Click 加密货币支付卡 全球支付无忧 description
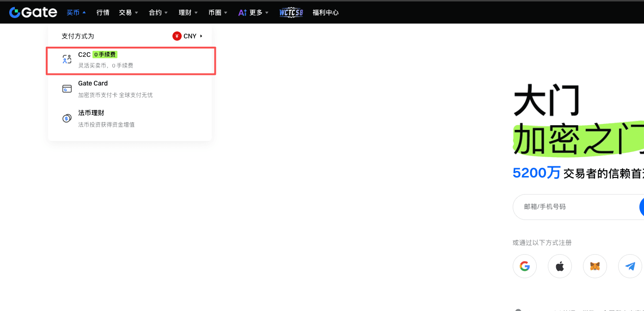This screenshot has height=311, width=644. coord(115,95)
